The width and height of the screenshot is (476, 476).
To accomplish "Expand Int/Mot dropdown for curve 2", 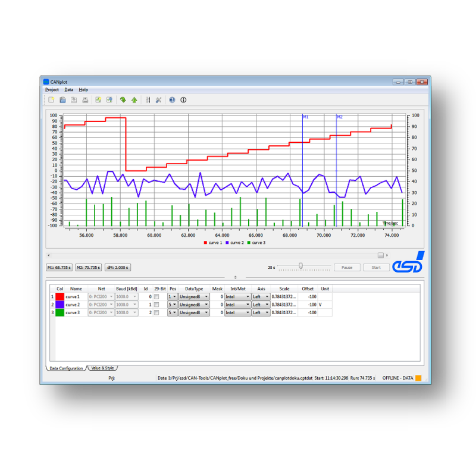I will (237, 305).
